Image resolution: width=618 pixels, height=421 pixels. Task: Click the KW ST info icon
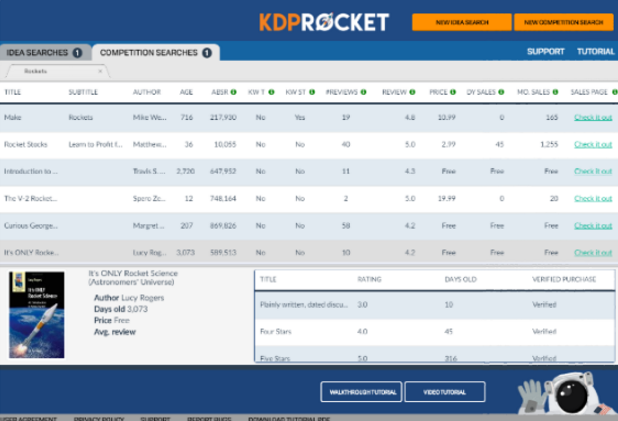pos(312,92)
